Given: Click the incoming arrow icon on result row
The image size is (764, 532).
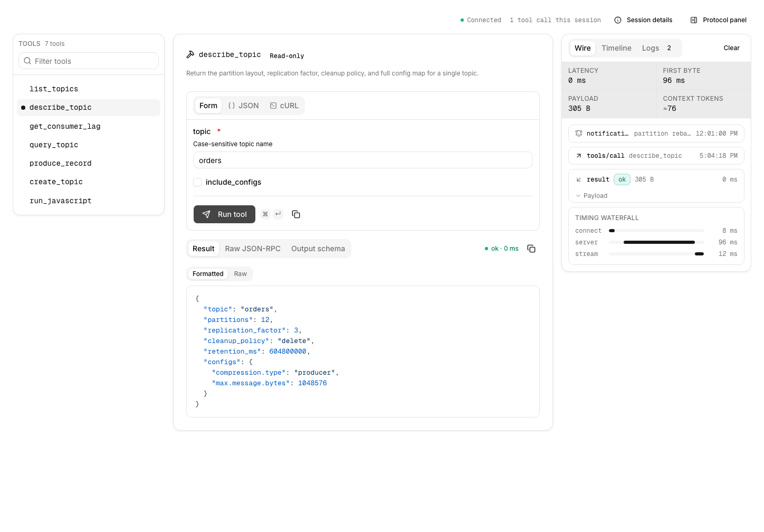Looking at the screenshot, I should click(579, 179).
